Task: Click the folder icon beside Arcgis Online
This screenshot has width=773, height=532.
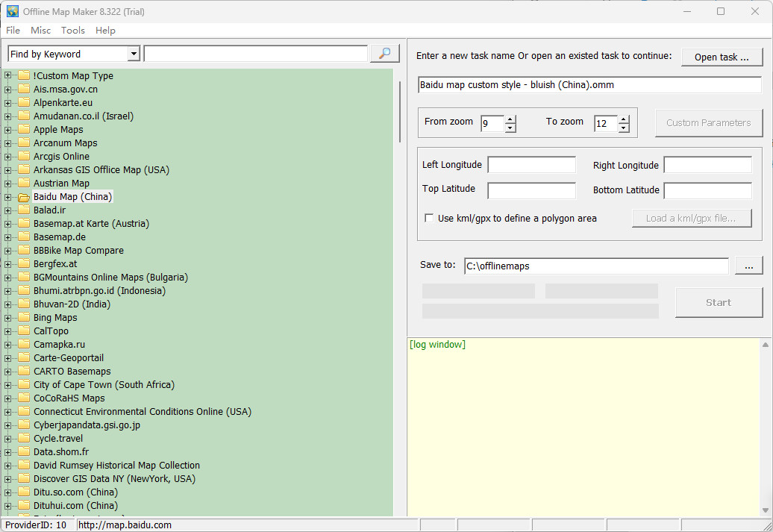Action: 24,156
